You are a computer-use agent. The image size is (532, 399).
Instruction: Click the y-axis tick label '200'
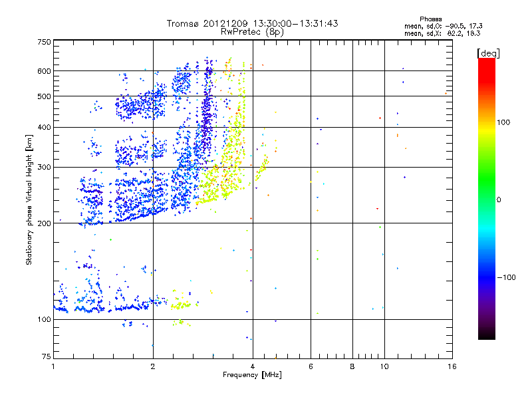tap(44, 223)
